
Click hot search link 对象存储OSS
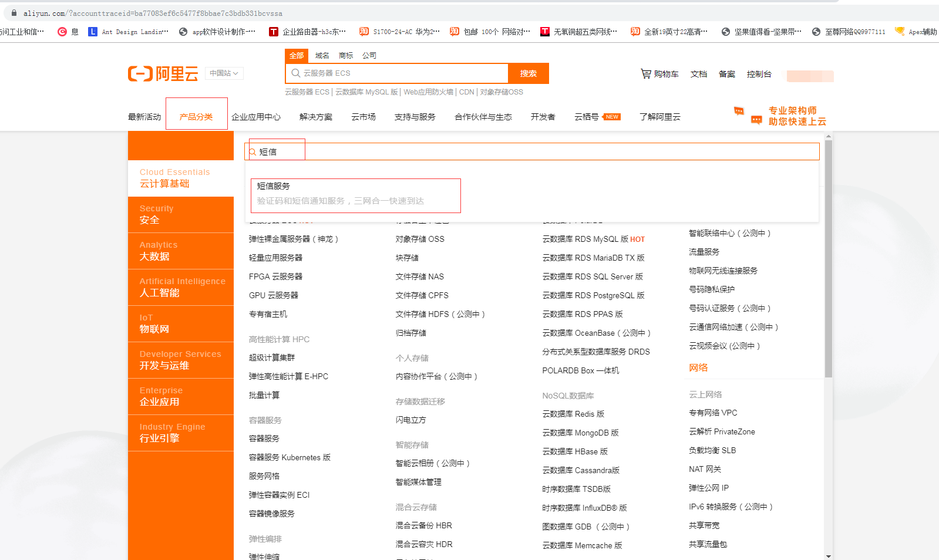click(x=502, y=92)
